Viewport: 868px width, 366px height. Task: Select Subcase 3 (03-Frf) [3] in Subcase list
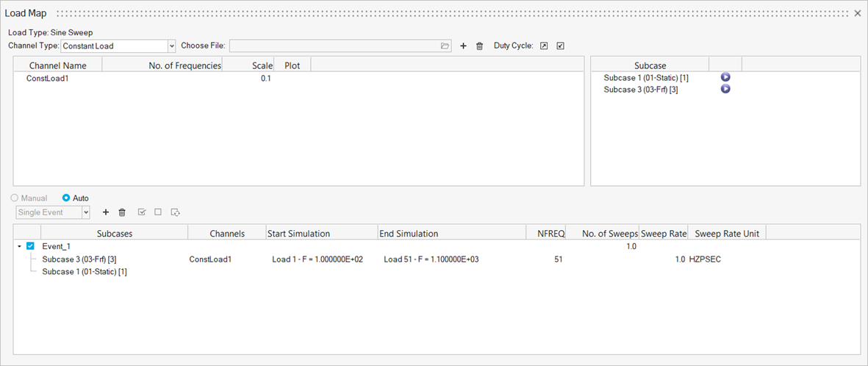click(x=640, y=89)
